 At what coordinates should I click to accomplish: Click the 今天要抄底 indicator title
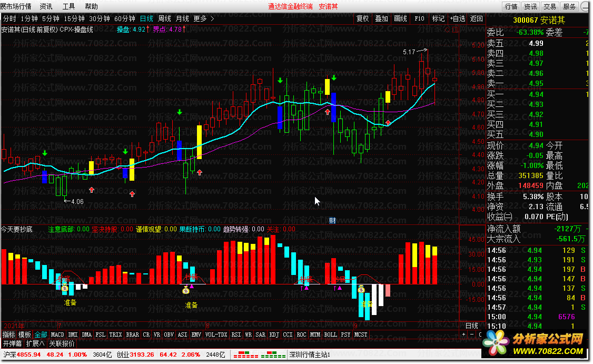(x=17, y=229)
